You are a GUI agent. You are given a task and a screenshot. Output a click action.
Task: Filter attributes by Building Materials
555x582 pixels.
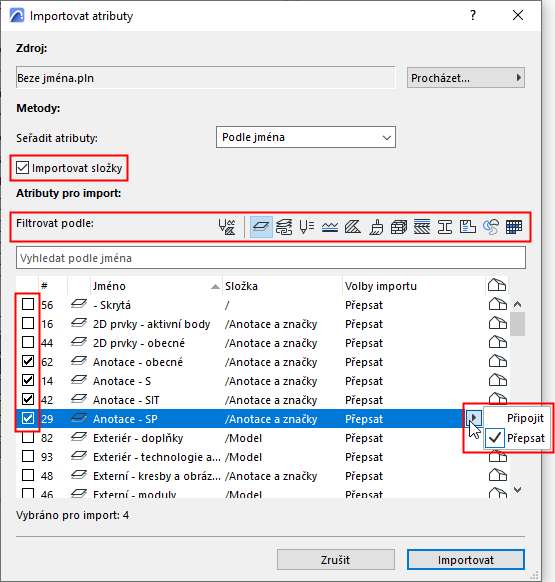pos(399,227)
